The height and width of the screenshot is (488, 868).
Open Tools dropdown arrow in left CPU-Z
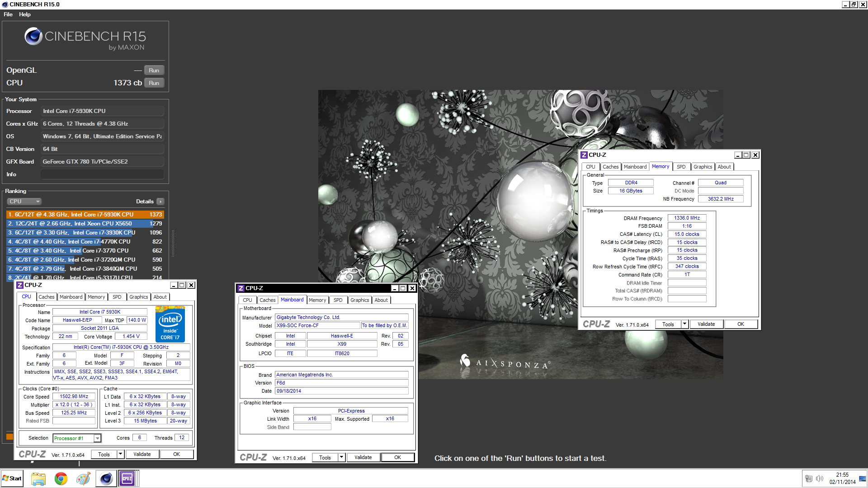pos(121,455)
